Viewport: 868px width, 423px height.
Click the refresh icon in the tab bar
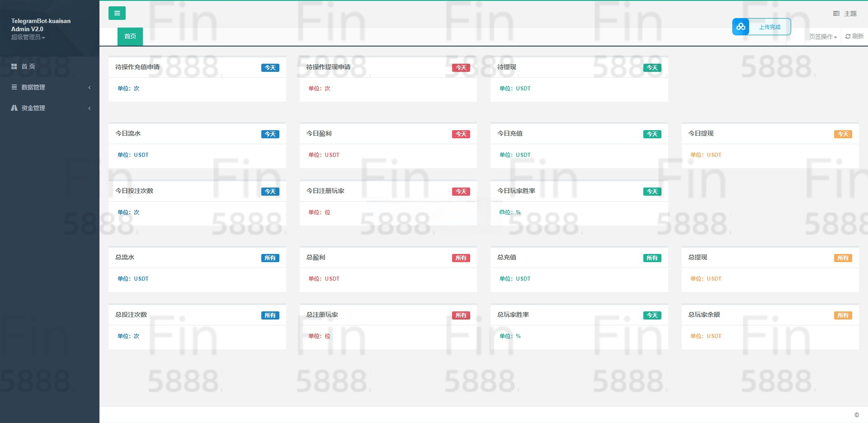point(848,37)
